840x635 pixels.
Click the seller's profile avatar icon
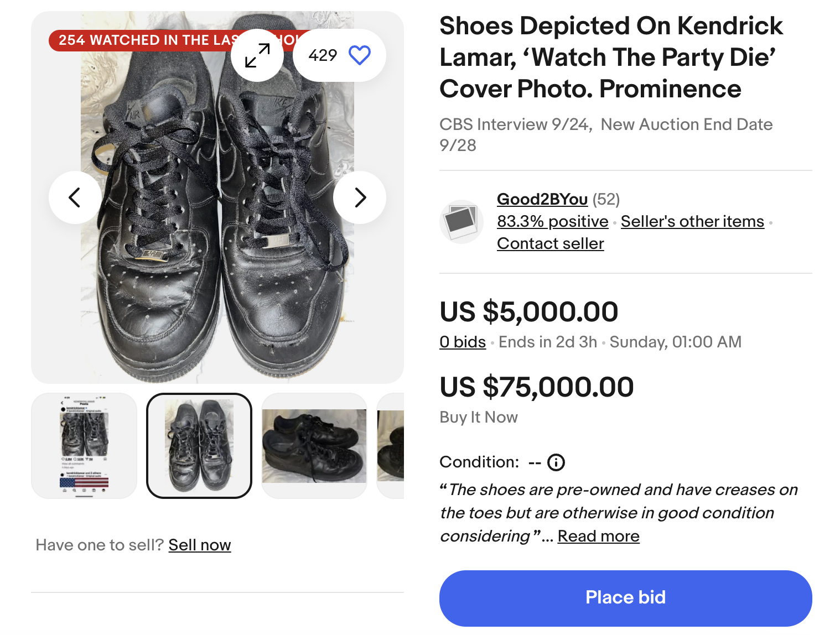pyautogui.click(x=462, y=222)
